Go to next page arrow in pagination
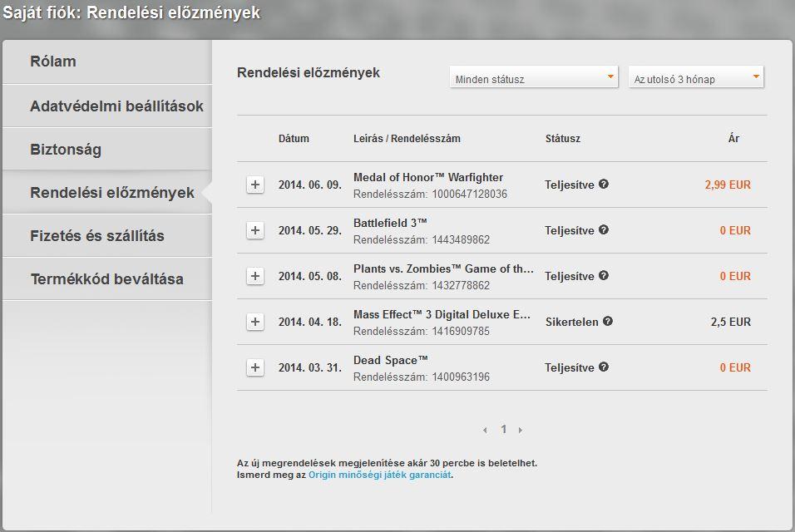This screenshot has height=532, width=795. coord(521,430)
